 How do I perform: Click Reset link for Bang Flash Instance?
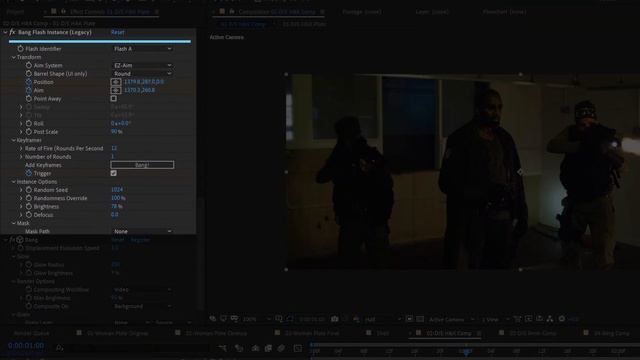click(x=118, y=32)
